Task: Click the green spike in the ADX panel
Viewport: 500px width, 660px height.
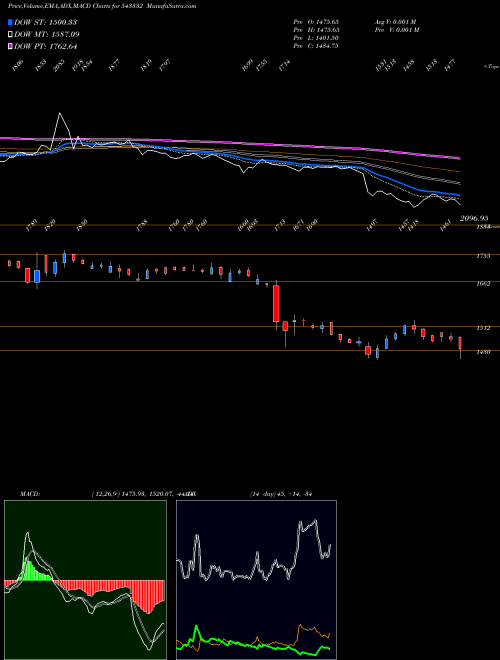Action: [x=196, y=628]
